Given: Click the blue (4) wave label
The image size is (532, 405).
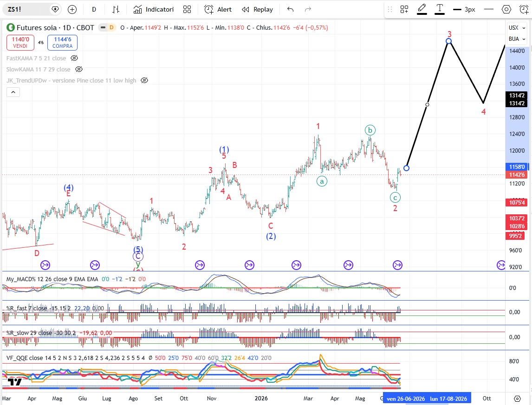Looking at the screenshot, I should click(69, 187).
